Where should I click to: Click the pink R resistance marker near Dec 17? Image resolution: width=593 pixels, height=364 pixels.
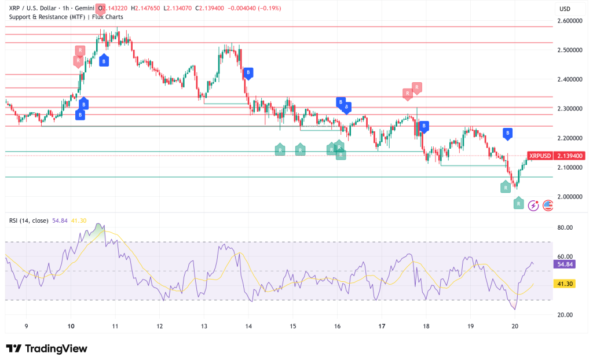point(408,93)
